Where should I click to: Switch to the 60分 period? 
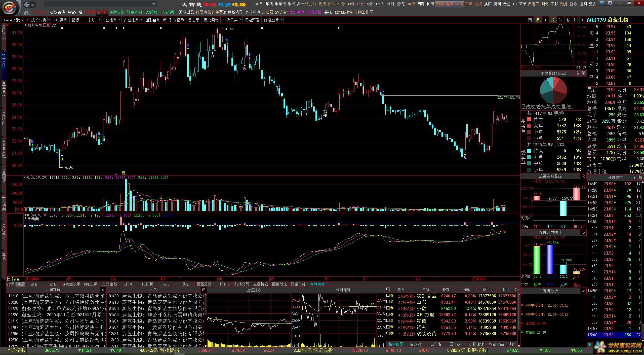[341, 4]
